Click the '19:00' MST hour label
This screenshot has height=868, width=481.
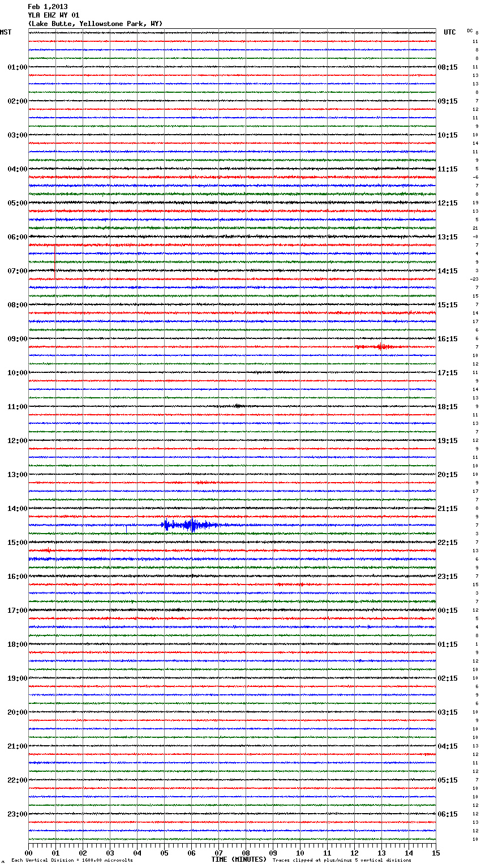click(x=18, y=678)
